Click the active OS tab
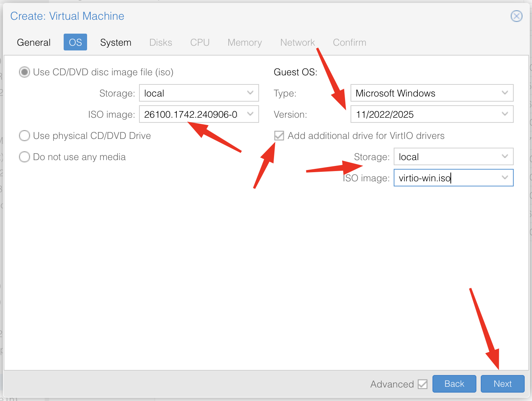Viewport: 532px width, 401px height. (x=75, y=42)
